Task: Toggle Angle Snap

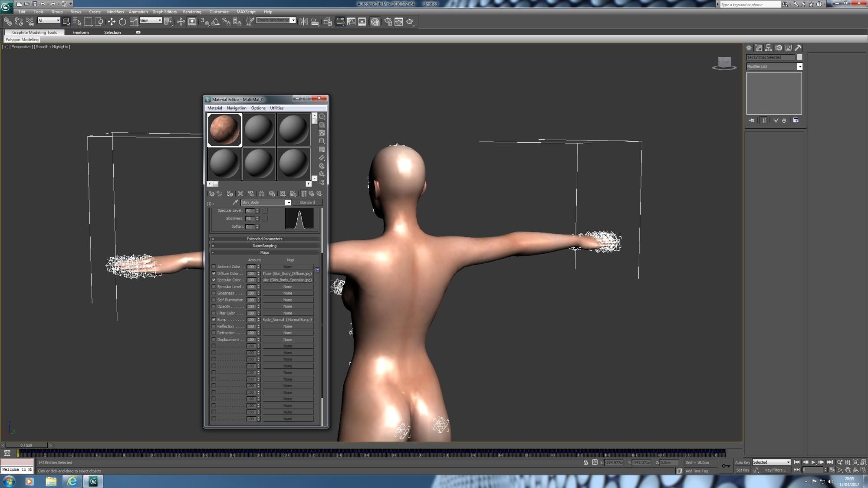Action: tap(215, 21)
